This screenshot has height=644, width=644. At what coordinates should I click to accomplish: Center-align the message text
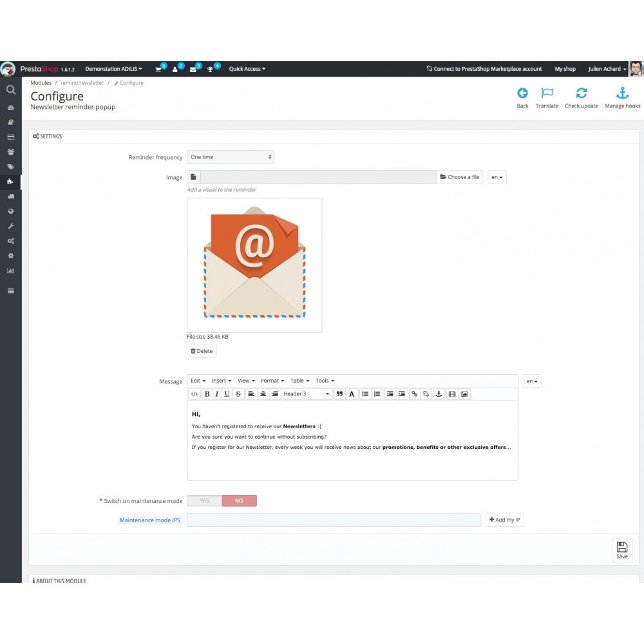(x=263, y=394)
